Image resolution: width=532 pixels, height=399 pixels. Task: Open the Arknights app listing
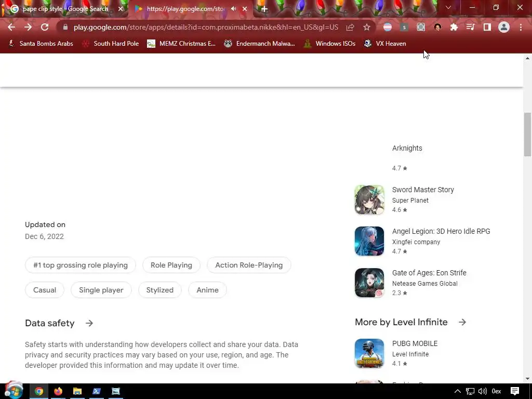(407, 148)
